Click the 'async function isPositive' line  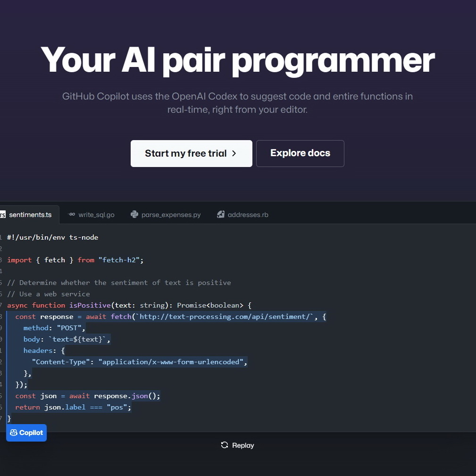[129, 305]
